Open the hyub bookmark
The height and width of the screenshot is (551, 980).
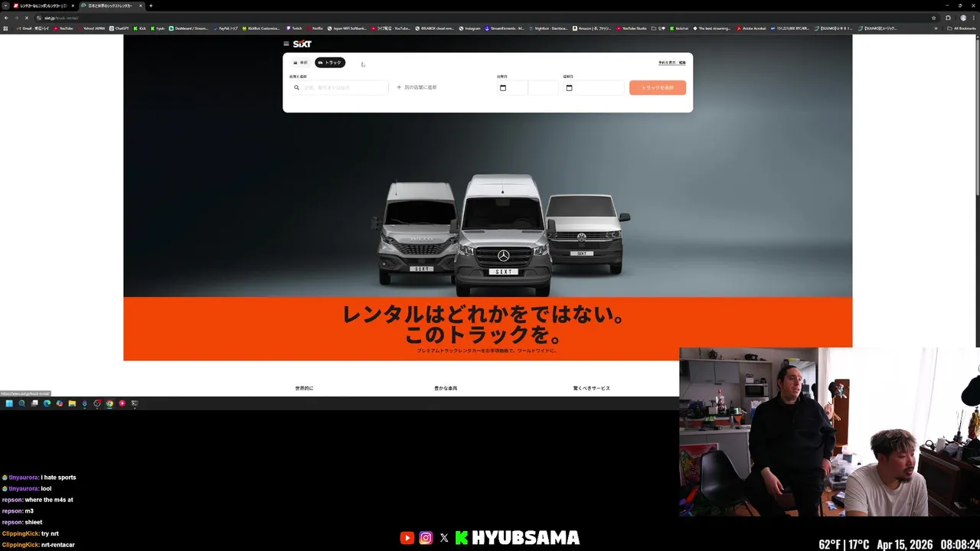pyautogui.click(x=158, y=28)
